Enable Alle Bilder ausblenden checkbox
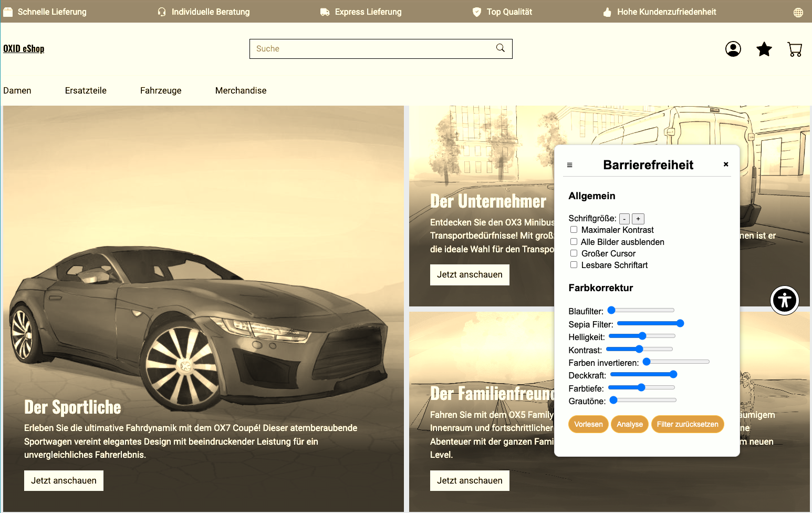Viewport: 812px width, 513px height. point(574,242)
